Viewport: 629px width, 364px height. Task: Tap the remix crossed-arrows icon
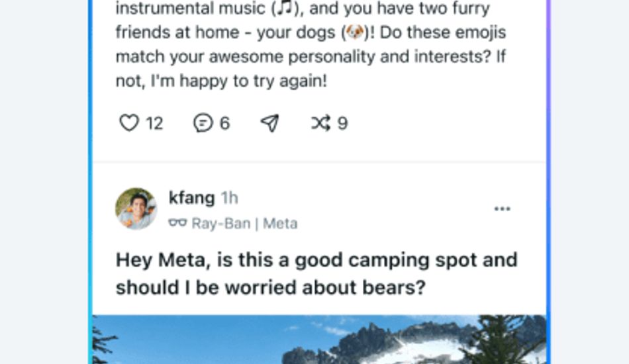point(321,123)
